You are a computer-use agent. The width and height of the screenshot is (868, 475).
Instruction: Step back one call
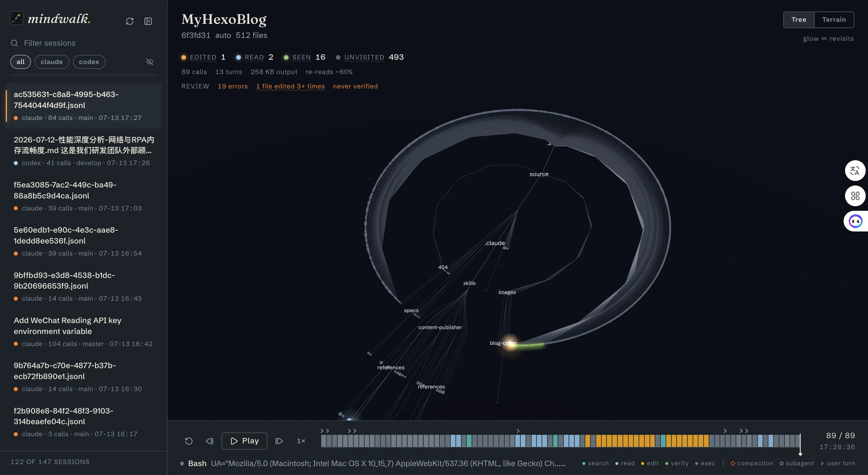tap(210, 441)
